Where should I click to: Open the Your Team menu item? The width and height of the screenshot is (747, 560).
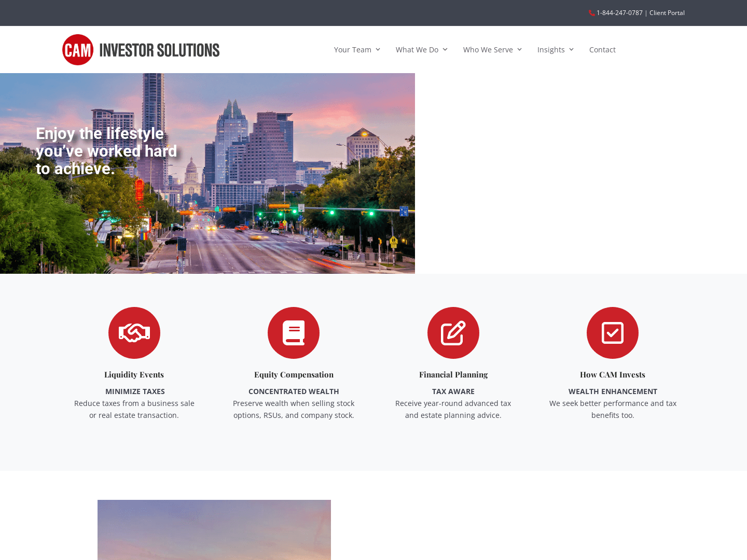352,50
